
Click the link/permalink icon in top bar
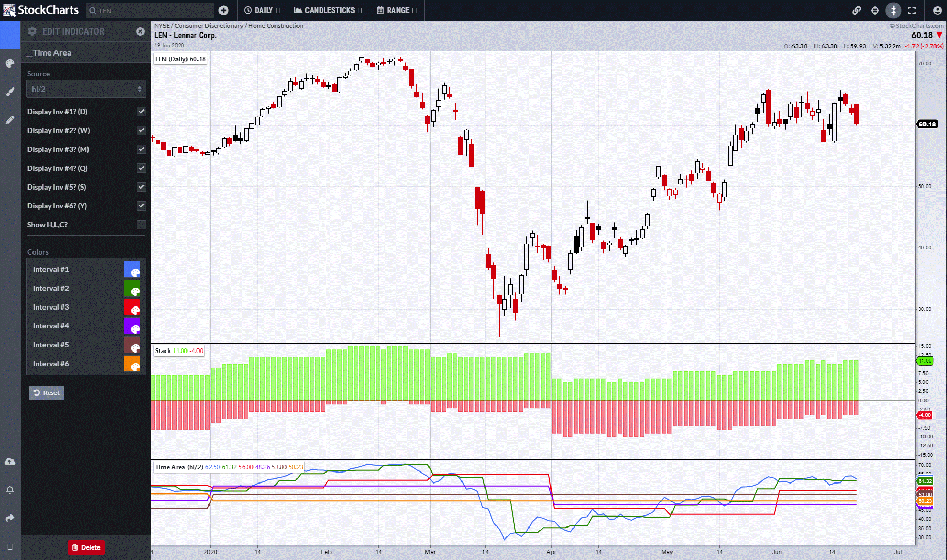click(x=856, y=10)
